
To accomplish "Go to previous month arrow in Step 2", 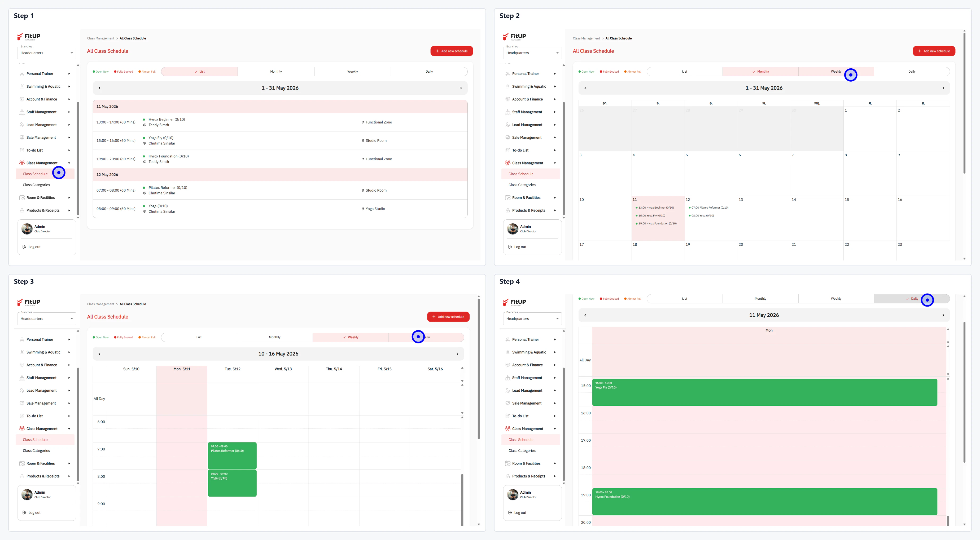I will pos(585,88).
